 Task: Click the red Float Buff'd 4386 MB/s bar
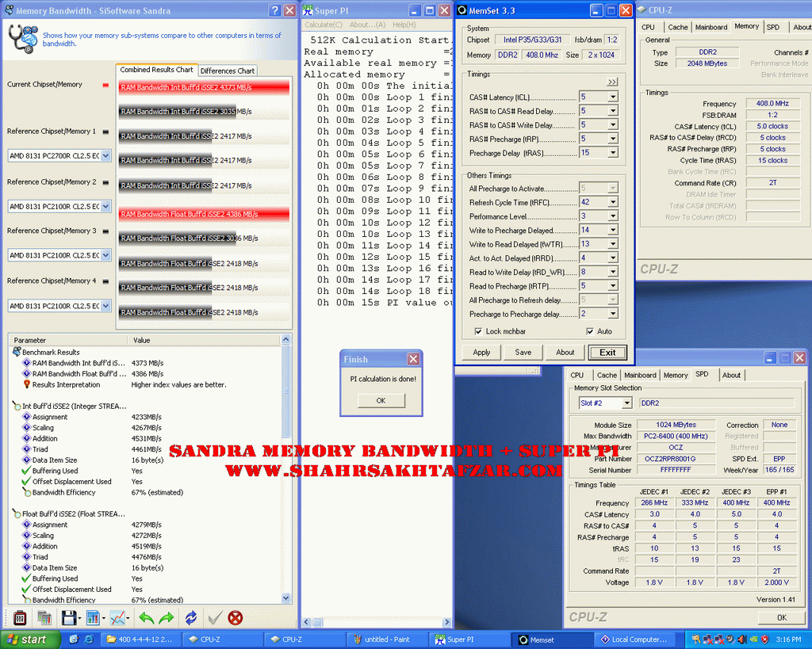point(204,214)
